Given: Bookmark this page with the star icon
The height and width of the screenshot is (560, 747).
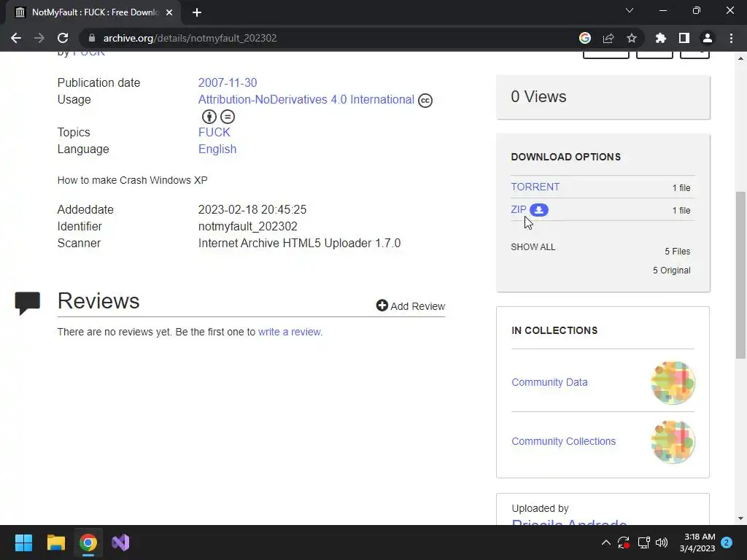Looking at the screenshot, I should 632,38.
